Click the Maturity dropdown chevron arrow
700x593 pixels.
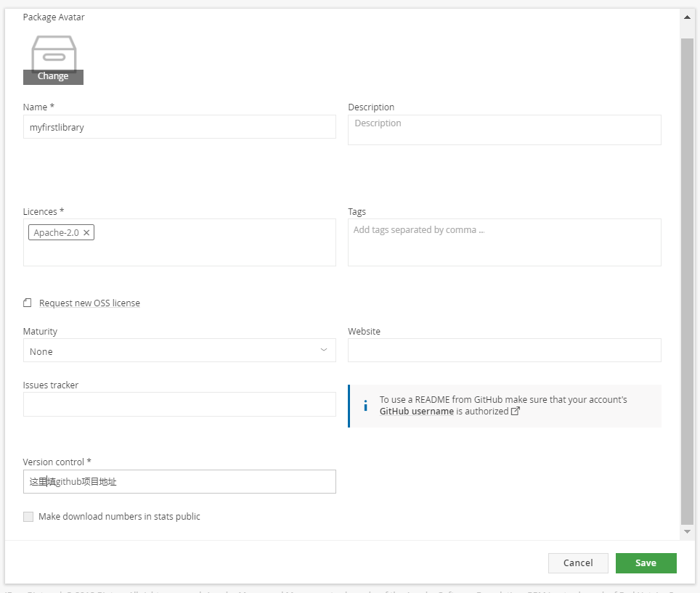coord(324,350)
